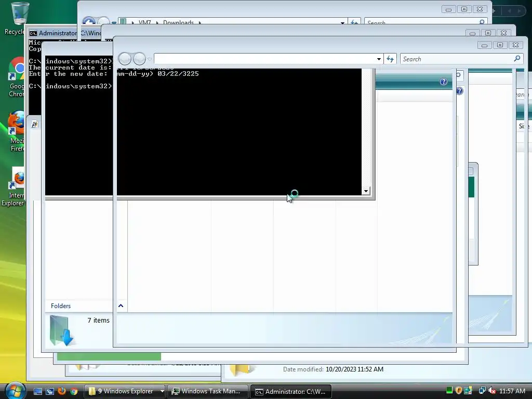Click Back button in front Explorer window
The image size is (532, 399).
click(125, 59)
